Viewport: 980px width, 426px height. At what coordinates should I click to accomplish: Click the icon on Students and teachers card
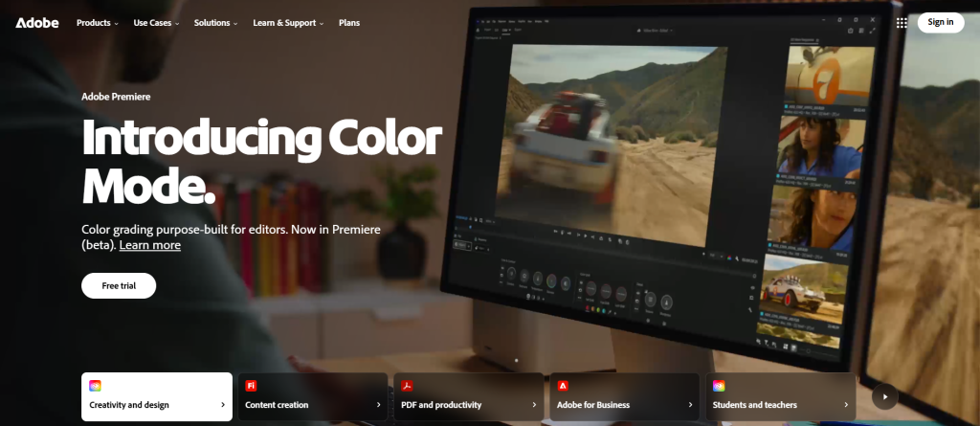click(719, 385)
